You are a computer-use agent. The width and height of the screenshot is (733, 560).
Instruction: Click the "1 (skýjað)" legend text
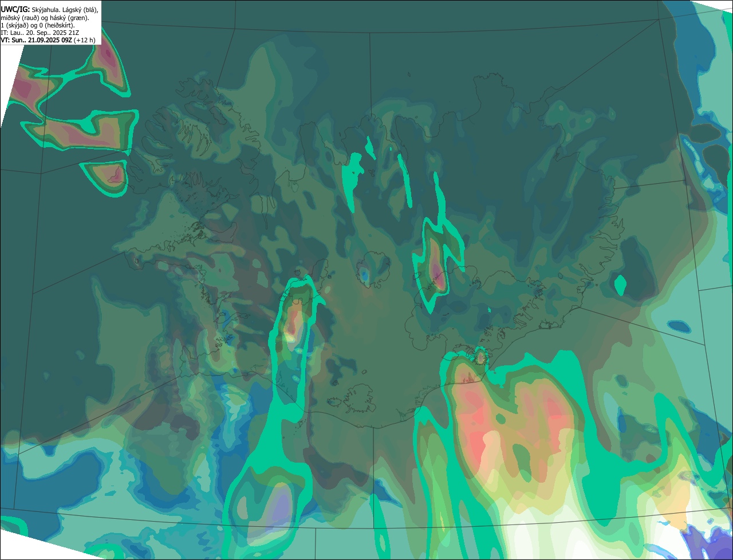coord(15,26)
